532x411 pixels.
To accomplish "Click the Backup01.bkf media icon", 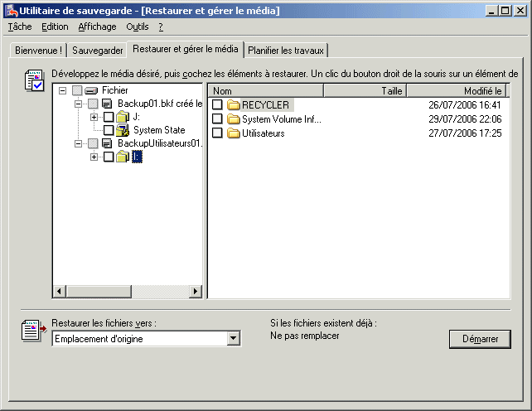I will [107, 104].
